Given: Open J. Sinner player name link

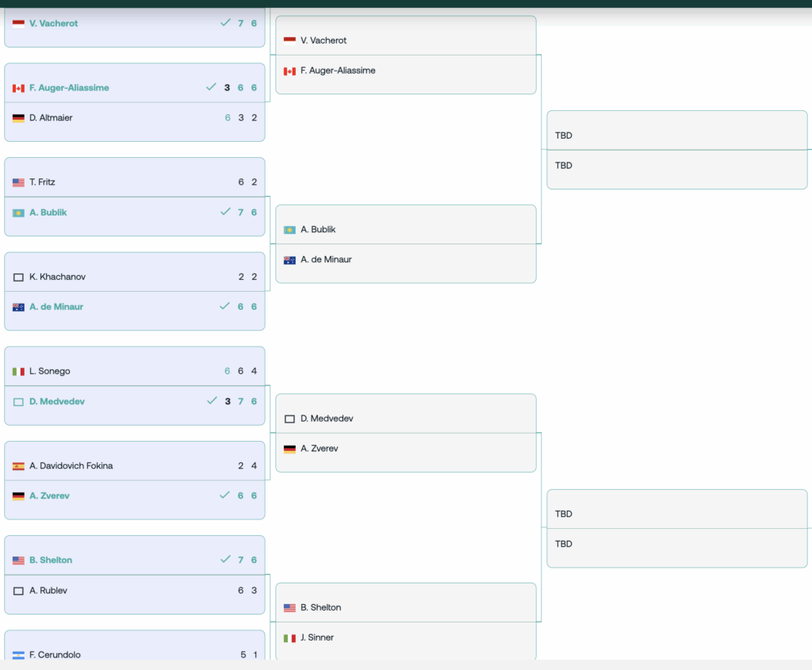Looking at the screenshot, I should [x=317, y=638].
